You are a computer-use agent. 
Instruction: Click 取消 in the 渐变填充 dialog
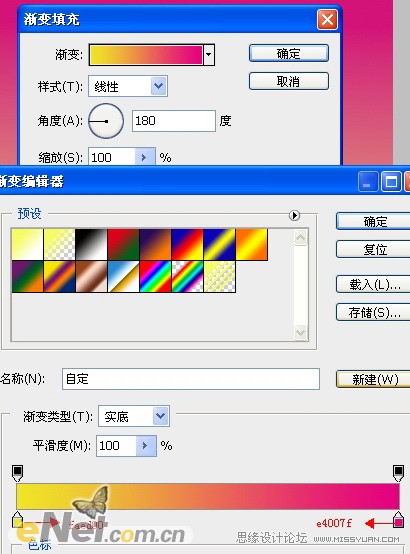pyautogui.click(x=289, y=81)
